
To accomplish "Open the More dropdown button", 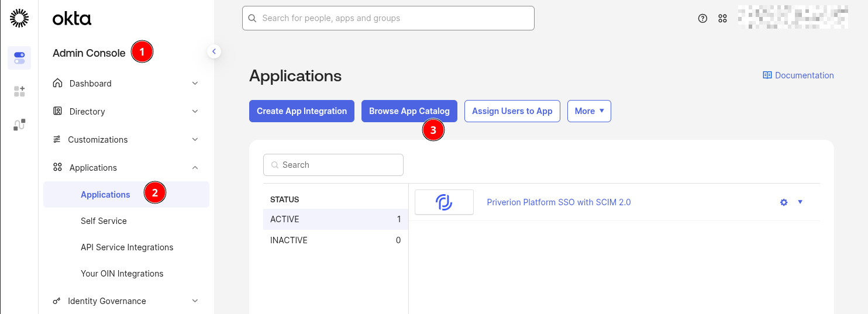I will click(x=589, y=111).
